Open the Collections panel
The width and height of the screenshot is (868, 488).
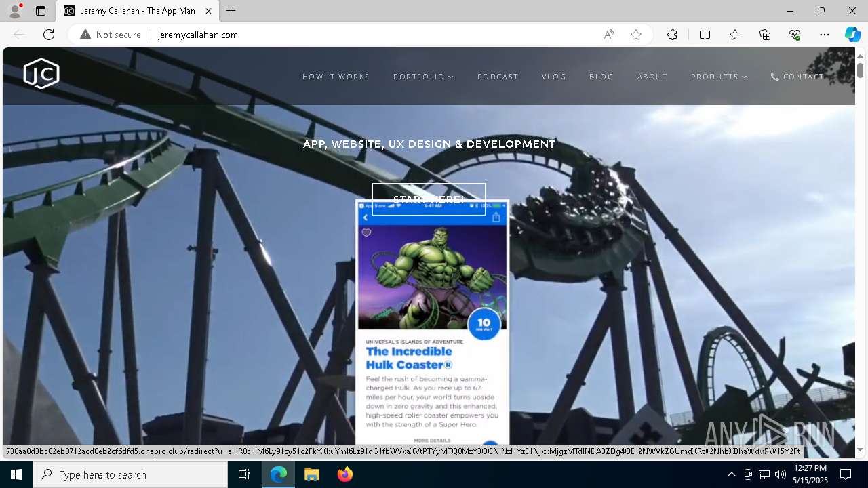765,35
